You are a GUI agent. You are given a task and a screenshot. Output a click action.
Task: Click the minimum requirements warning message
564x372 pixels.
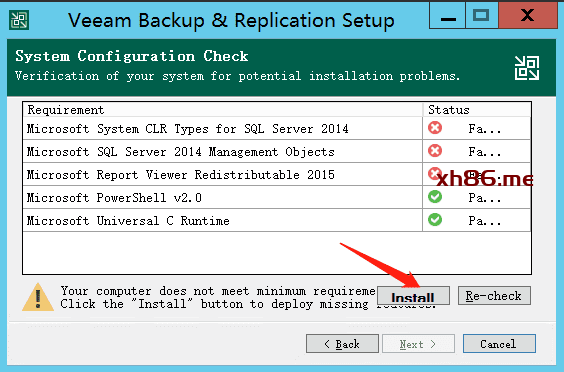[x=218, y=297]
